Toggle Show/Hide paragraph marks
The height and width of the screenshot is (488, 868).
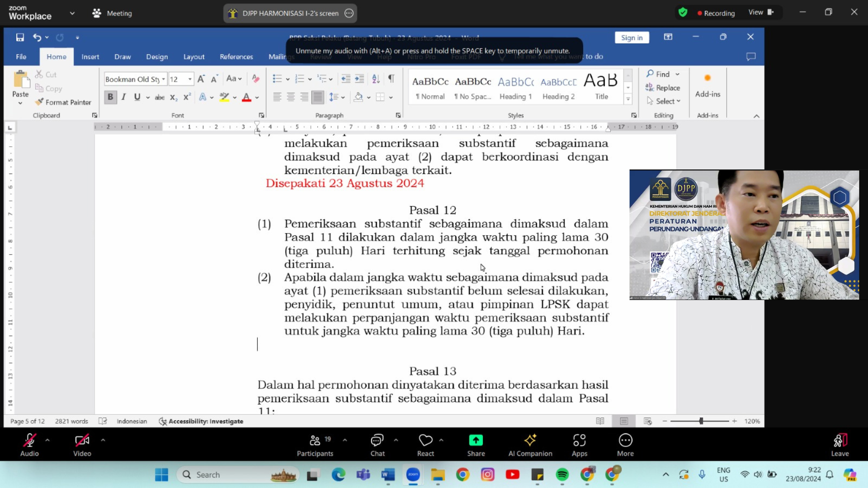[x=391, y=79]
